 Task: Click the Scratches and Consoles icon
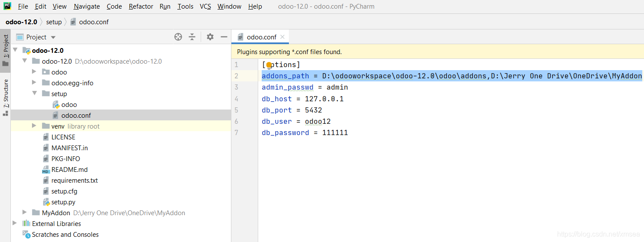pyautogui.click(x=26, y=234)
